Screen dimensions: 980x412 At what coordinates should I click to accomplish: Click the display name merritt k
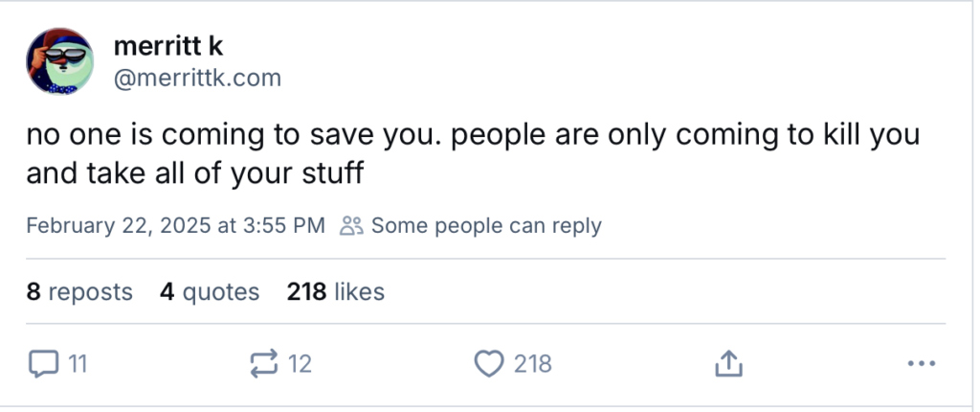[167, 45]
